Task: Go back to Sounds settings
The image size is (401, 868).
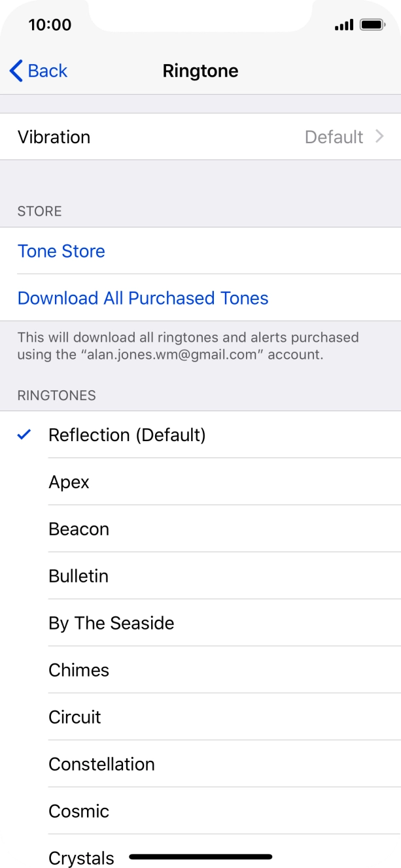Action: pos(37,71)
